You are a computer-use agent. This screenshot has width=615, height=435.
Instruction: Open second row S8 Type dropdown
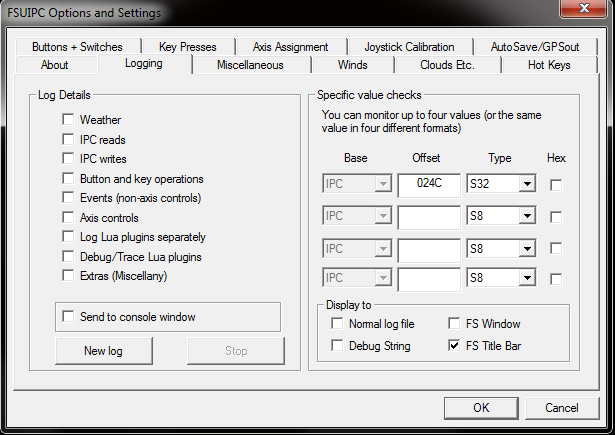pyautogui.click(x=501, y=215)
